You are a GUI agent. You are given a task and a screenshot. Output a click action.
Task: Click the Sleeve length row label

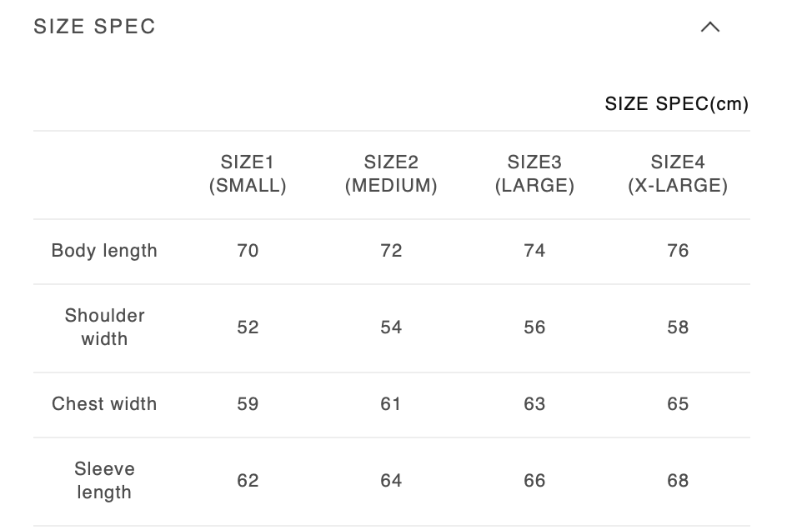click(x=104, y=481)
